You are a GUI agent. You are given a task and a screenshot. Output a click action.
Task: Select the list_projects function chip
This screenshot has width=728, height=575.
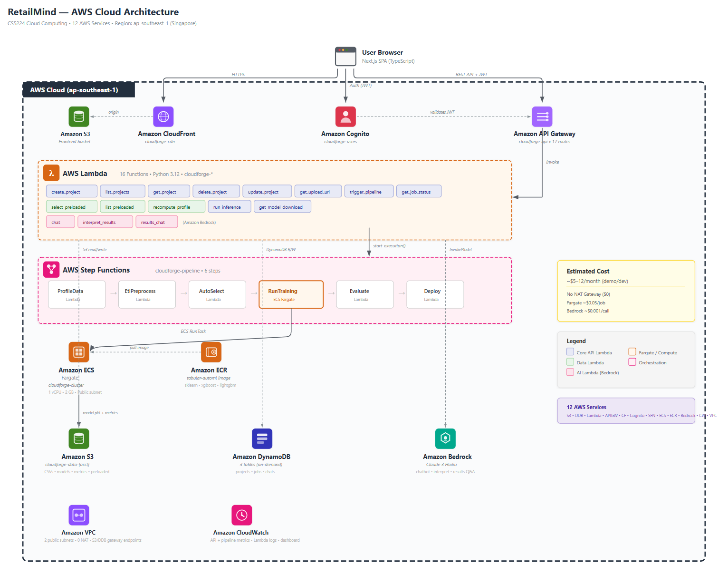click(123, 191)
